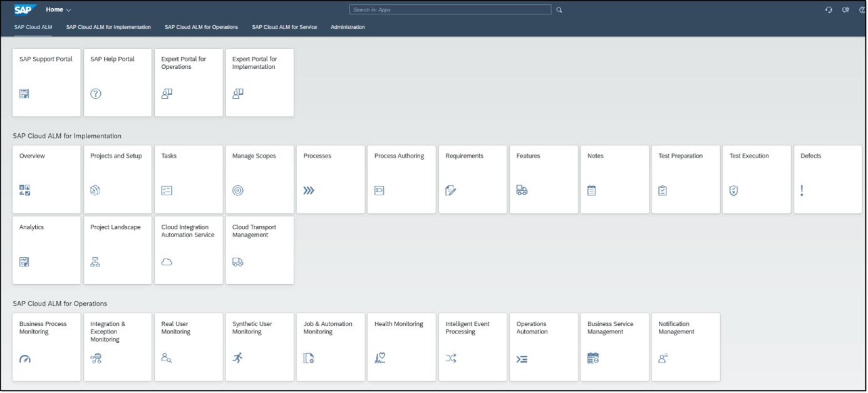Viewport: 868px width, 393px height.
Task: Click the Health Monitoring tile title
Action: 399,324
